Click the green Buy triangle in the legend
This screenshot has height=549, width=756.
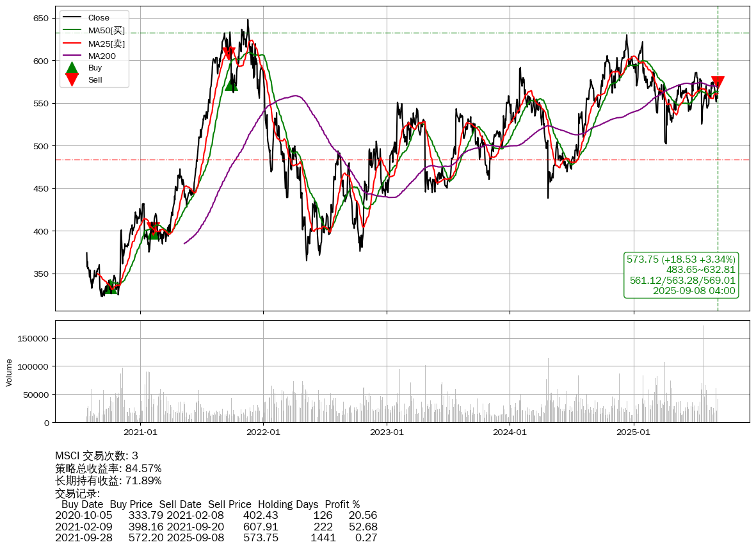point(72,68)
